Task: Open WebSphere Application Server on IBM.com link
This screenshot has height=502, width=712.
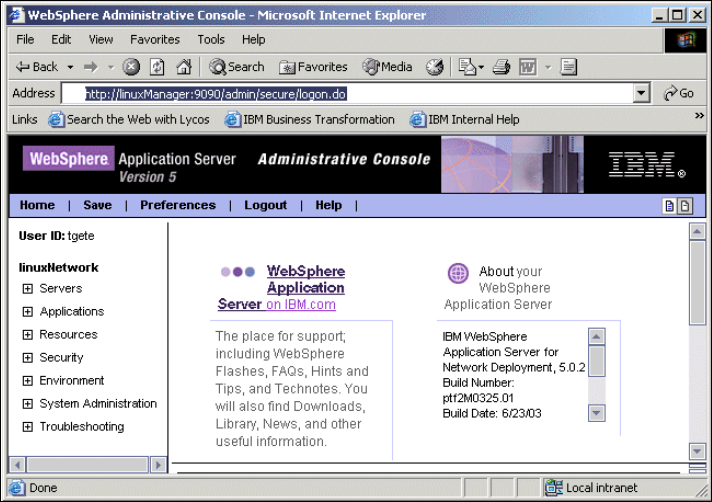Action: click(x=282, y=288)
